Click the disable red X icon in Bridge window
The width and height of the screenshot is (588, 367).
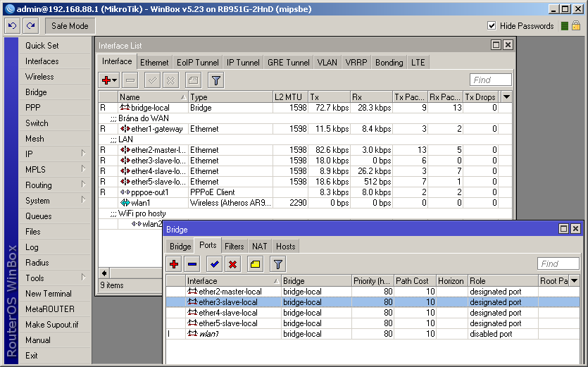[232, 264]
